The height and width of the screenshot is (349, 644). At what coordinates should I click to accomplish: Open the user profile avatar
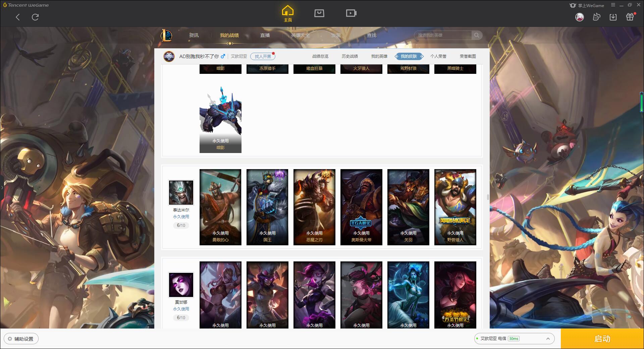579,17
